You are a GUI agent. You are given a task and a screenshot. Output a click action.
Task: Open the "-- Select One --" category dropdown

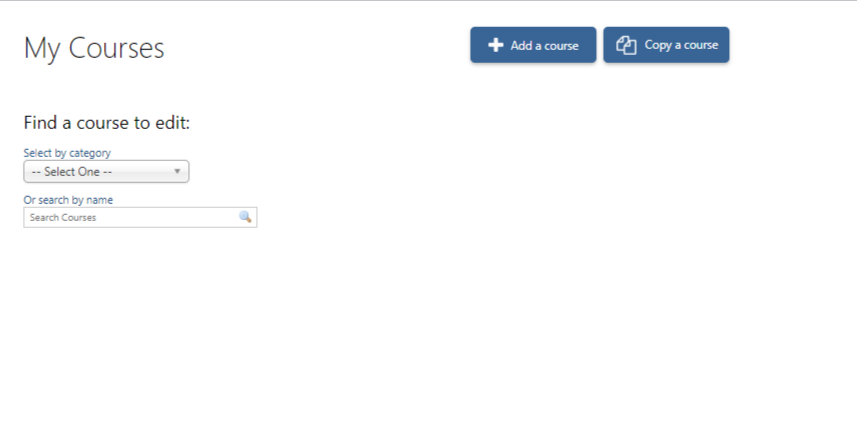[x=106, y=172]
